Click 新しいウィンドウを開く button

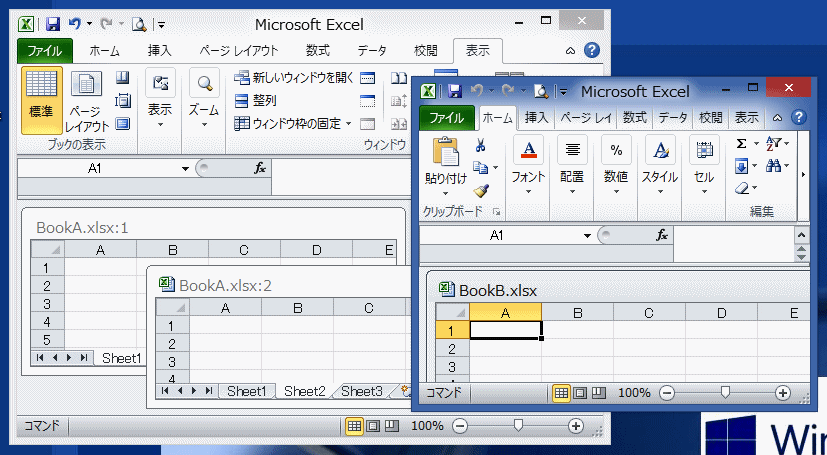[294, 78]
